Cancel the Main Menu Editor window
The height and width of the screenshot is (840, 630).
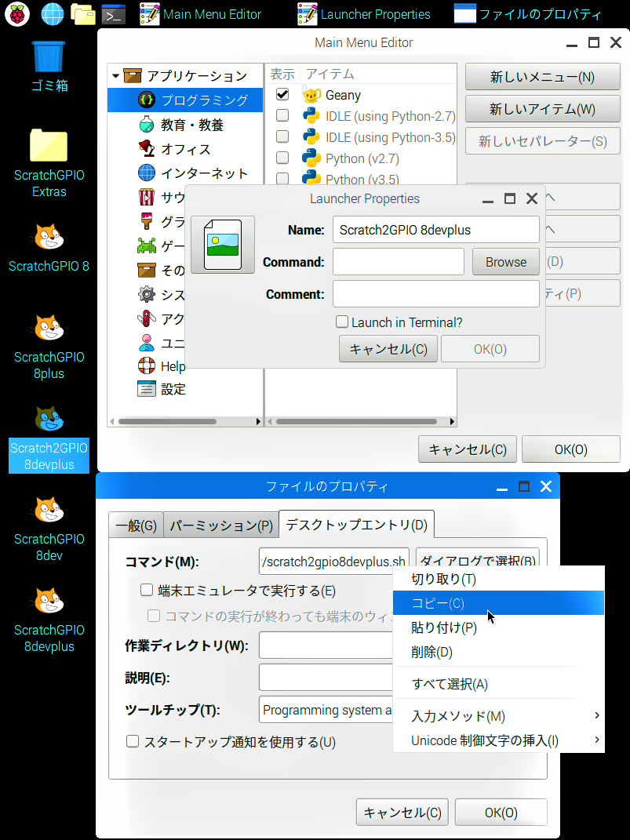[x=468, y=449]
